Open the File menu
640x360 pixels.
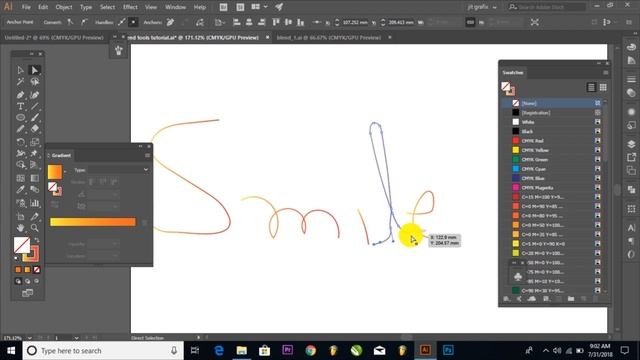26,7
